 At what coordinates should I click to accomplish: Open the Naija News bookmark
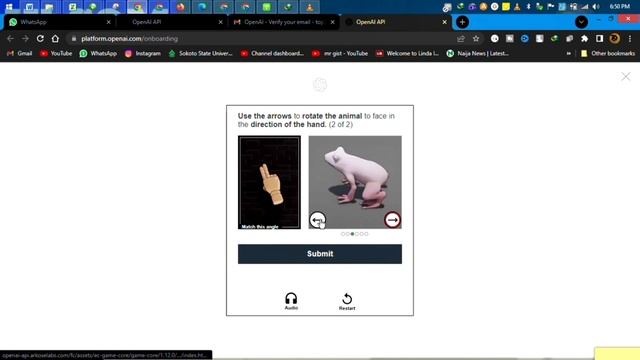[478, 53]
